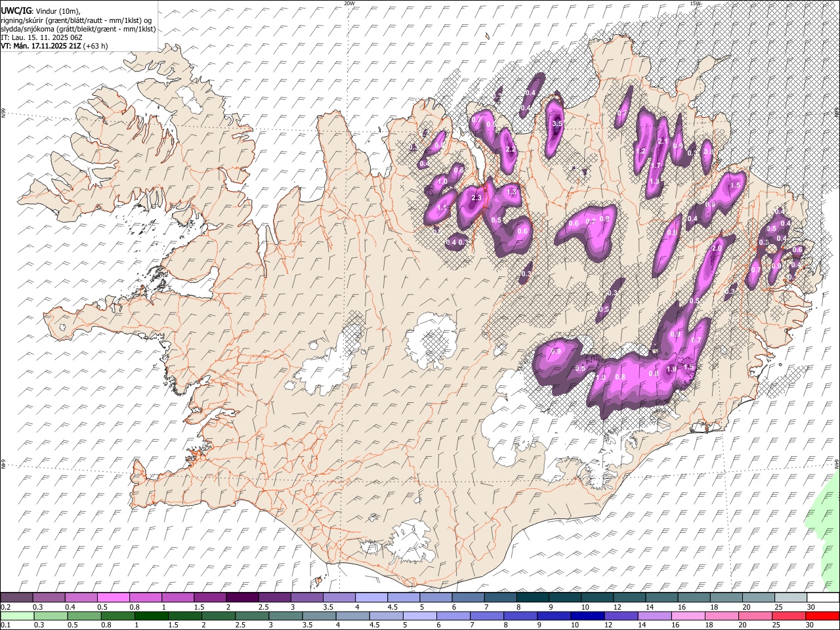This screenshot has width=840, height=630.
Task: Click the dark green 1 swatch in lower row
Action: (x=151, y=616)
